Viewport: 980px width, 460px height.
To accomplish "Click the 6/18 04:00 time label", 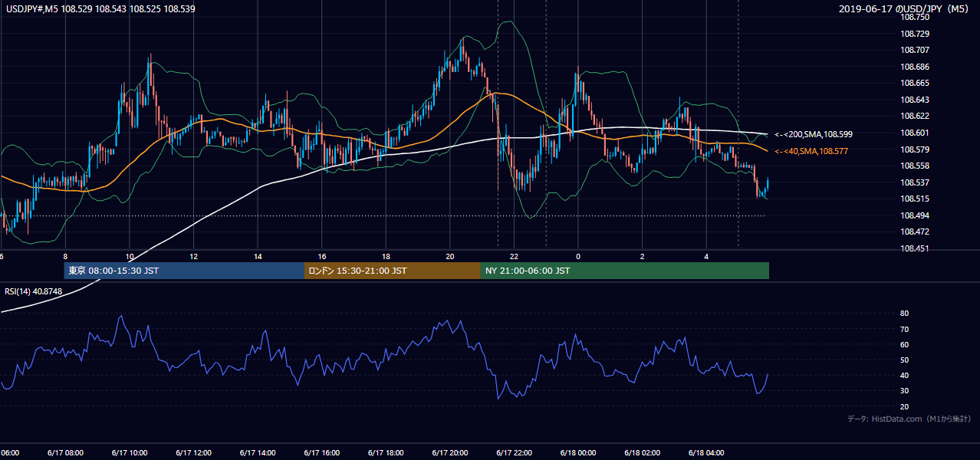I will [706, 453].
